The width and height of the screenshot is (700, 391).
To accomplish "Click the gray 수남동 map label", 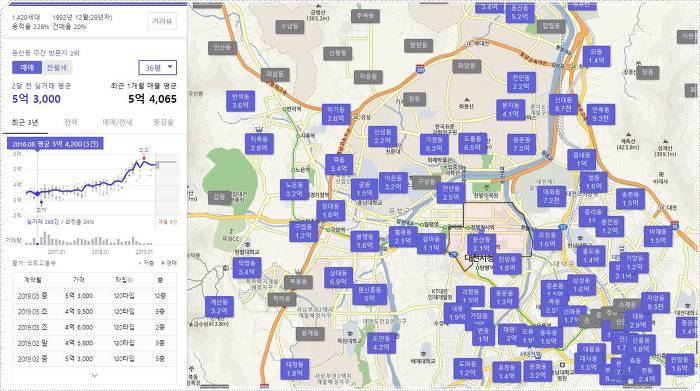I will tap(290, 26).
